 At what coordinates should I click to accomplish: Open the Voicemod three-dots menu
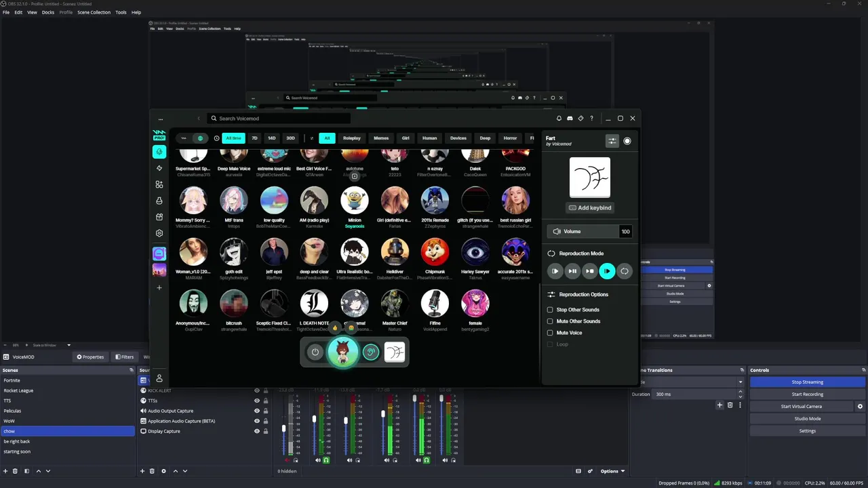161,119
